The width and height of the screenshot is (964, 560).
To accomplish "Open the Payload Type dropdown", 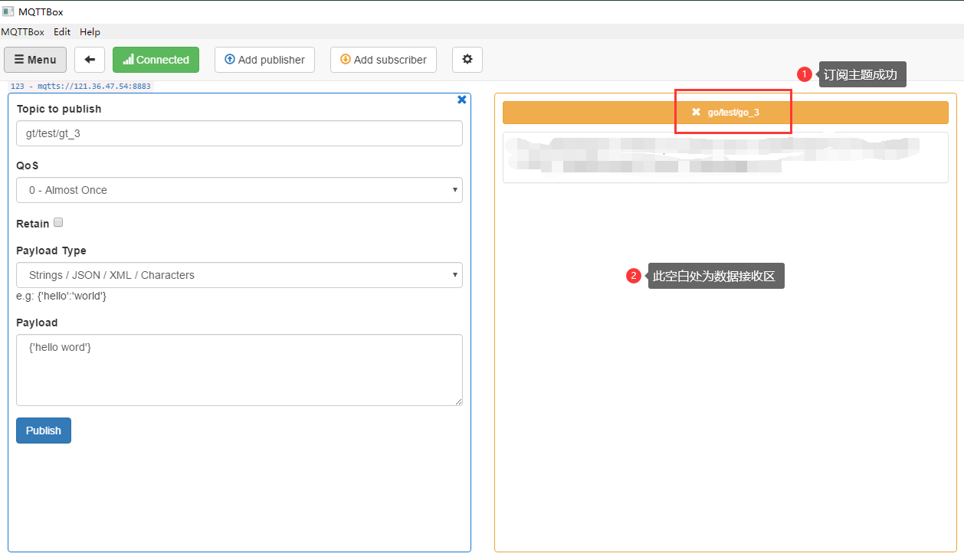I will (239, 275).
